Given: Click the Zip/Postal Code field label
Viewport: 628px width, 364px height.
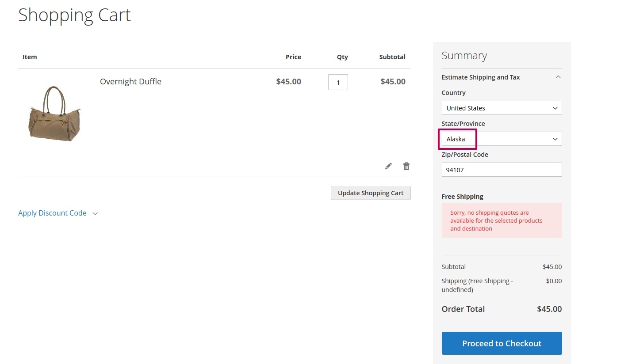Looking at the screenshot, I should pyautogui.click(x=464, y=155).
